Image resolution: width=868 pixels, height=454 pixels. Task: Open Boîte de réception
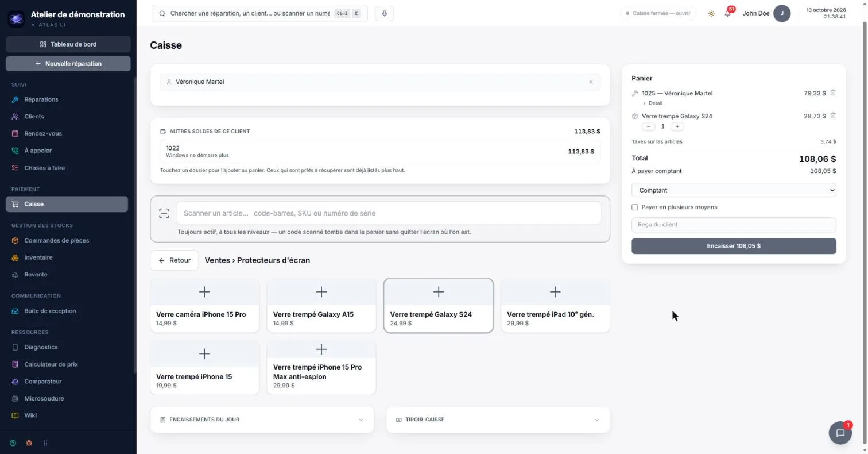67,311
